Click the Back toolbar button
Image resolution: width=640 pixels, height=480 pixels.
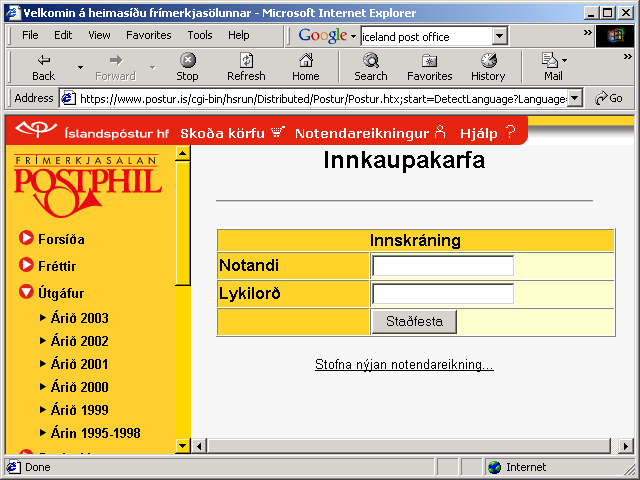43,67
